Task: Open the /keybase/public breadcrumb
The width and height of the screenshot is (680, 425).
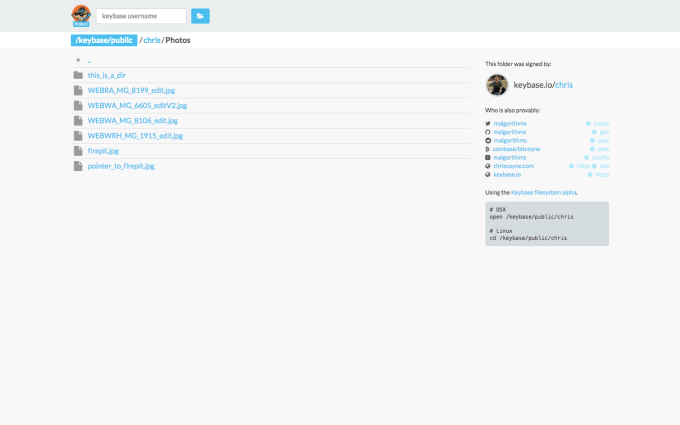Action: (x=104, y=40)
